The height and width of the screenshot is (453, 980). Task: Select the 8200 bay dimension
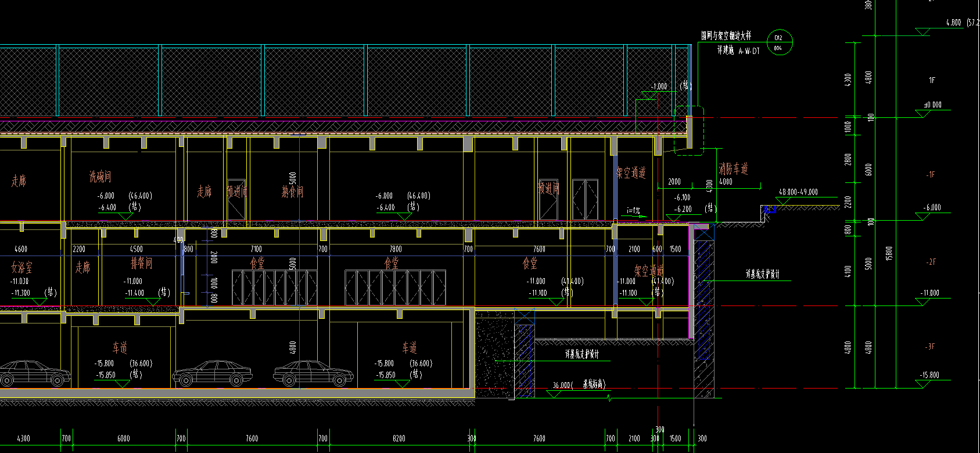tap(399, 438)
